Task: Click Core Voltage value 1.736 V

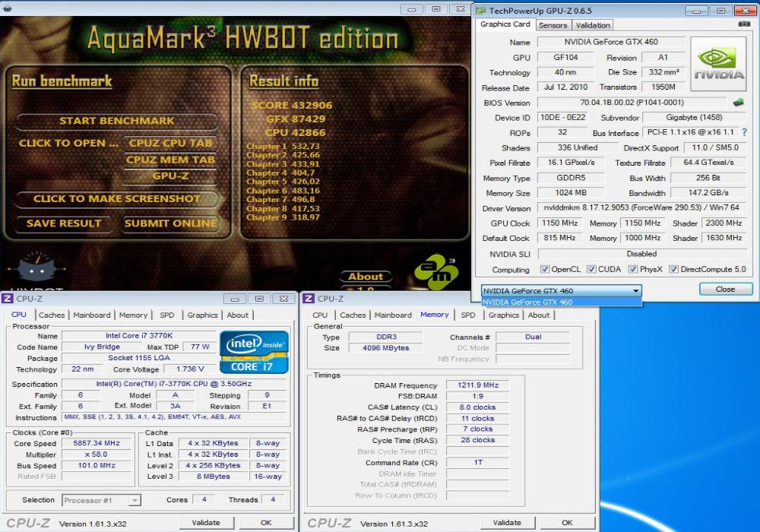Action: coord(190,369)
